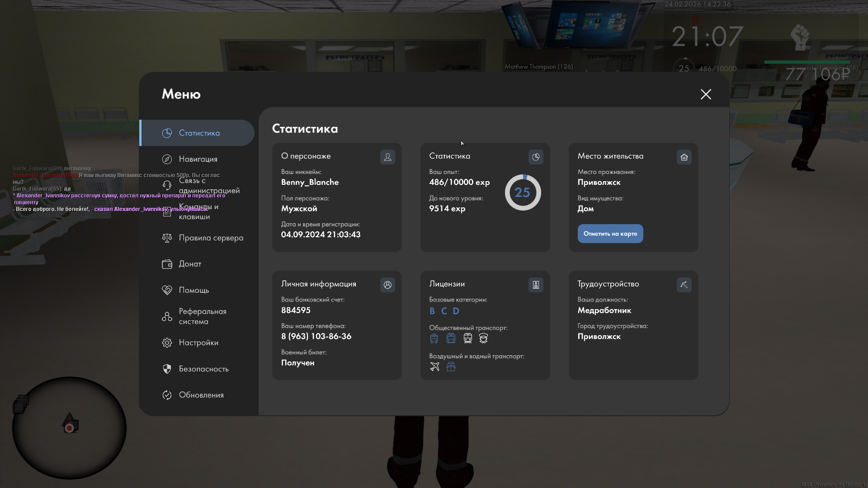Click the pickaxe icon in Трудоустройство card
Viewport: 868px width, 488px height.
[684, 285]
